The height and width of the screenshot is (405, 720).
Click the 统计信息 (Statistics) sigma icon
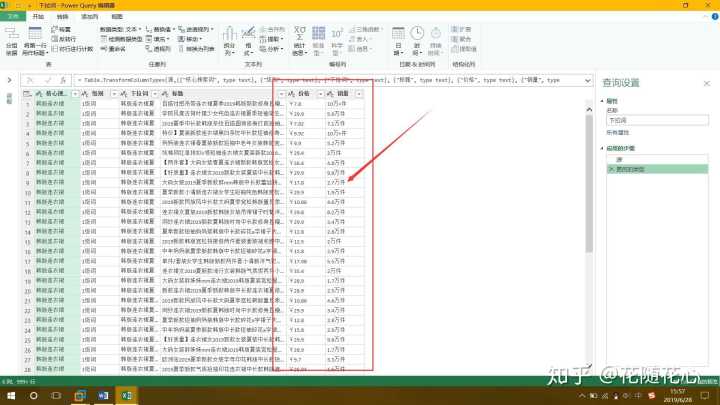tap(301, 42)
